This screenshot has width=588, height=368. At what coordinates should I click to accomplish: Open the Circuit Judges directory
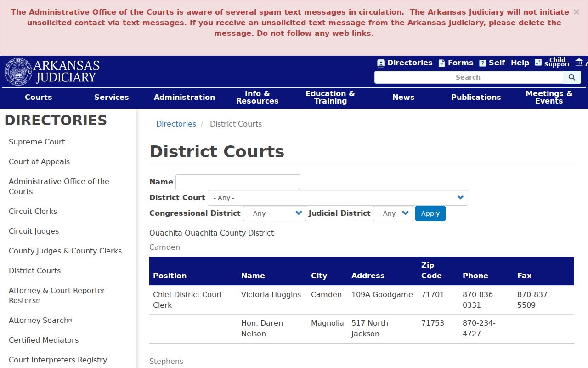(34, 231)
